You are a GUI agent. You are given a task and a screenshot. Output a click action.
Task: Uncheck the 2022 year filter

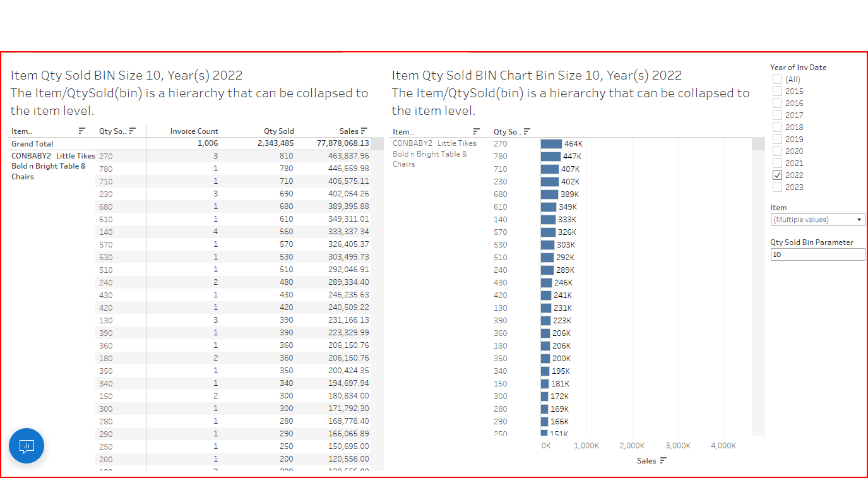click(776, 175)
